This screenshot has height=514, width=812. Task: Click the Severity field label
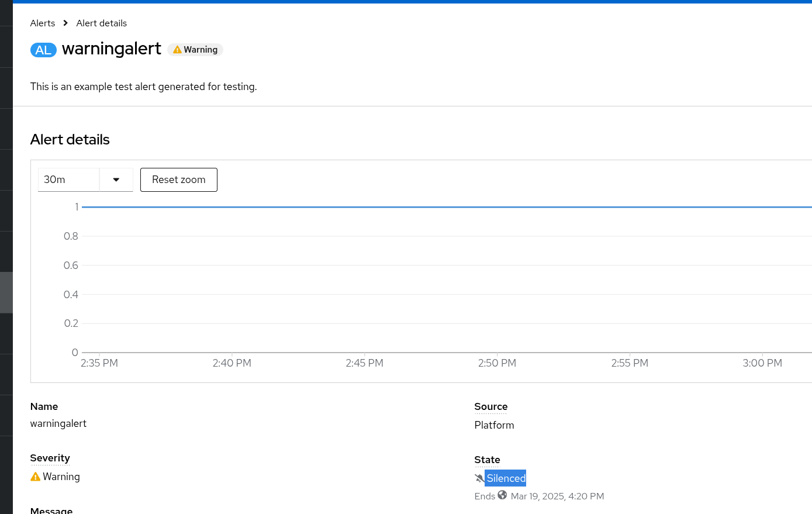[x=50, y=458]
